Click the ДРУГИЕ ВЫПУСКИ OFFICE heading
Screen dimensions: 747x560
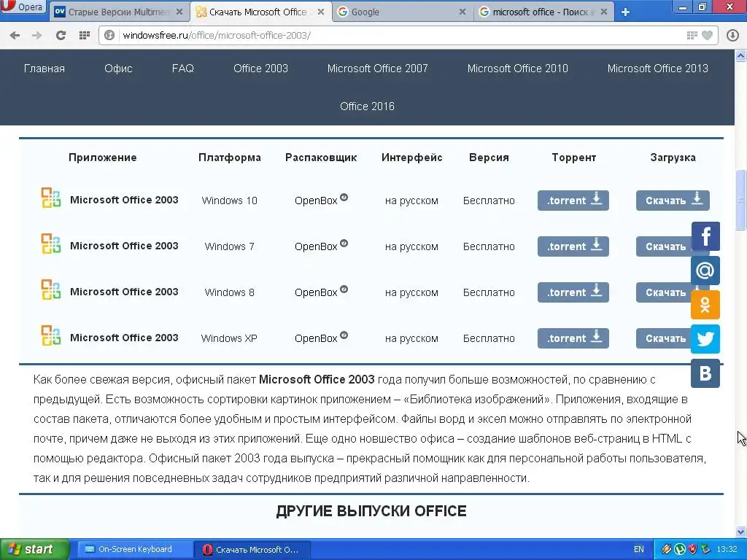click(x=371, y=511)
